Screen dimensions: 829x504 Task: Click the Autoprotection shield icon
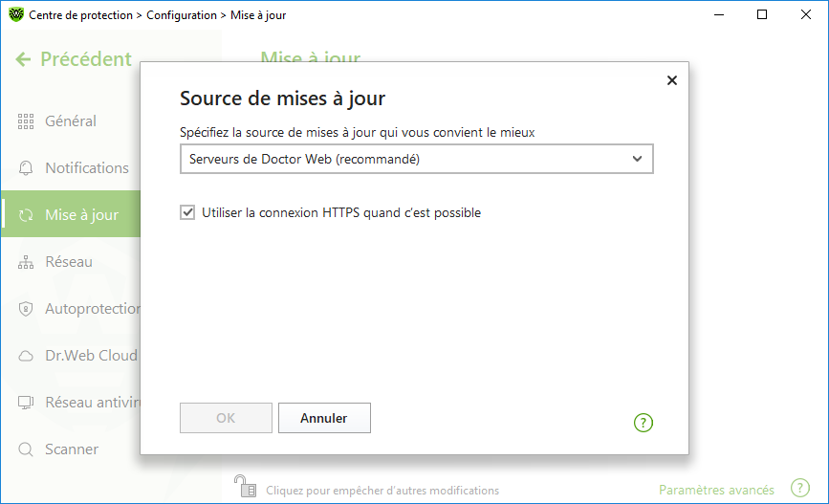[26, 309]
